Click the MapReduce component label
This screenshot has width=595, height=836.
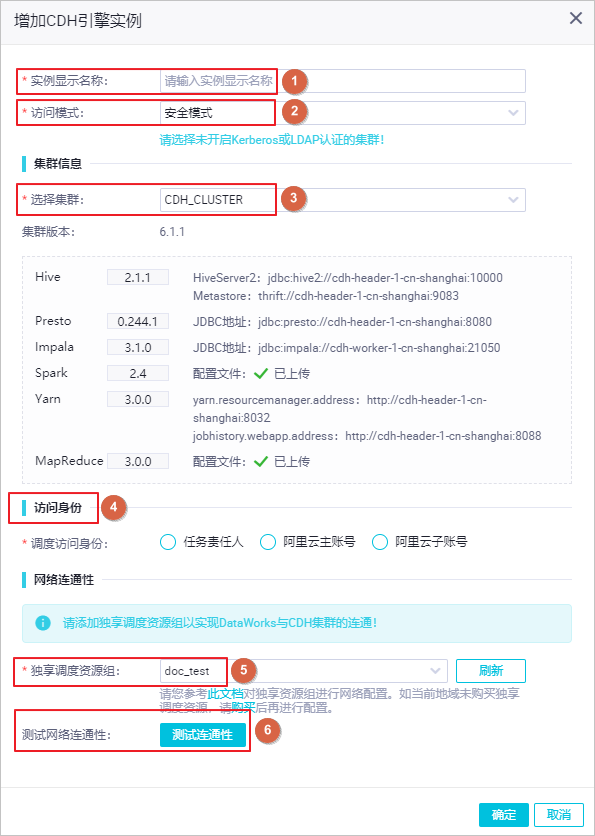(69, 461)
